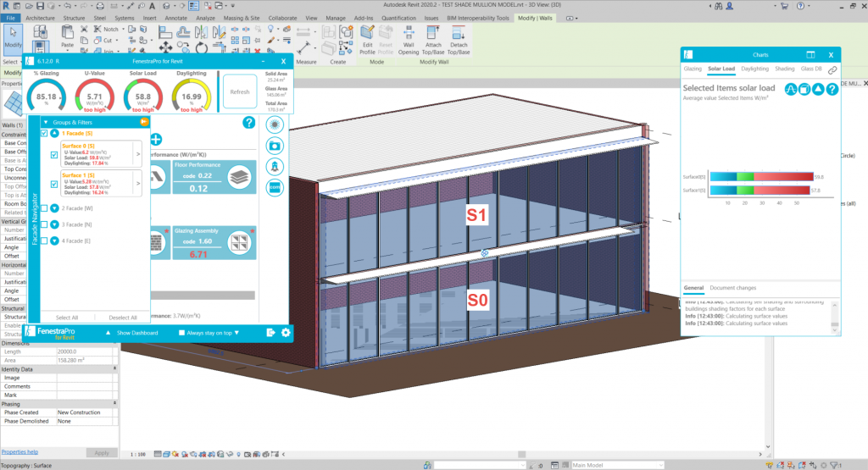Click the lighthouse icon in FenestraPro sidebar
Screen dimensions: 868x470
[275, 167]
